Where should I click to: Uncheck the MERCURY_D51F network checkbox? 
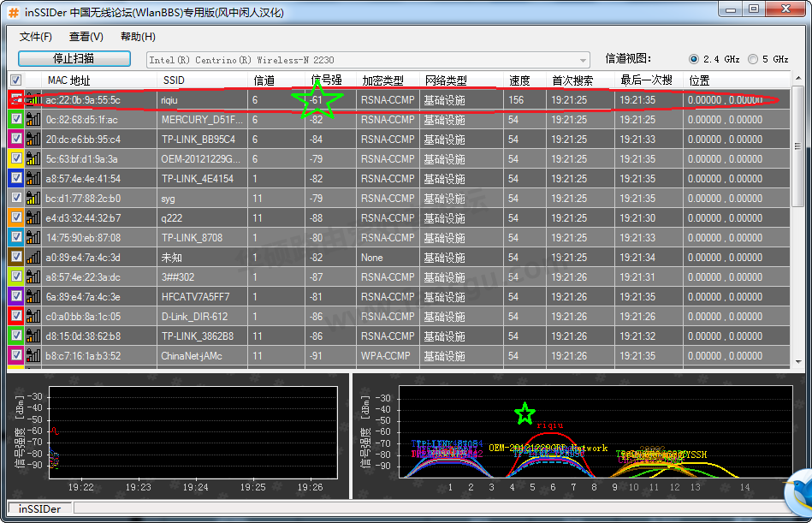16,120
